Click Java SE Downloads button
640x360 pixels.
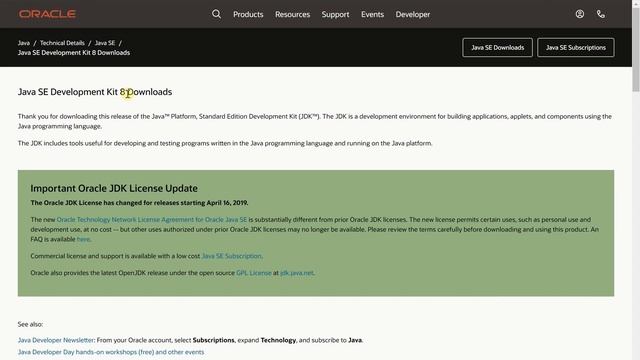pos(498,48)
